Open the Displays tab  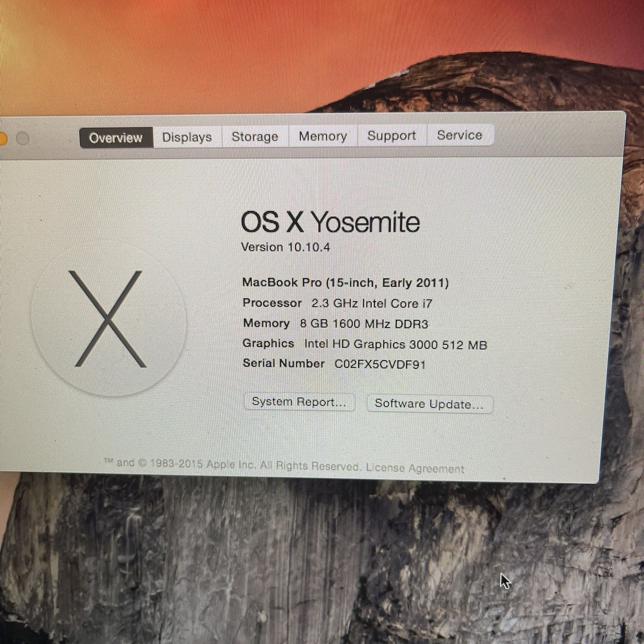(x=187, y=137)
